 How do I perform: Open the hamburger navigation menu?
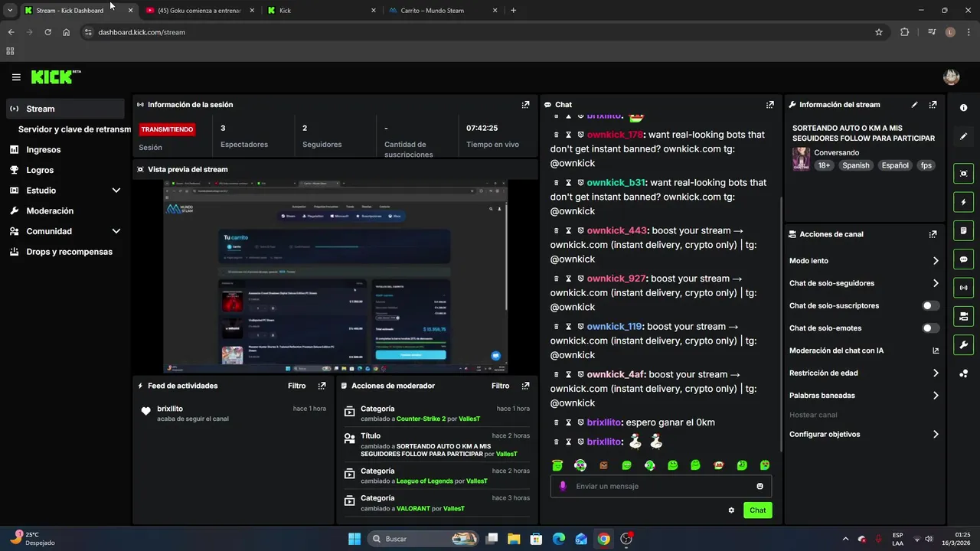16,77
